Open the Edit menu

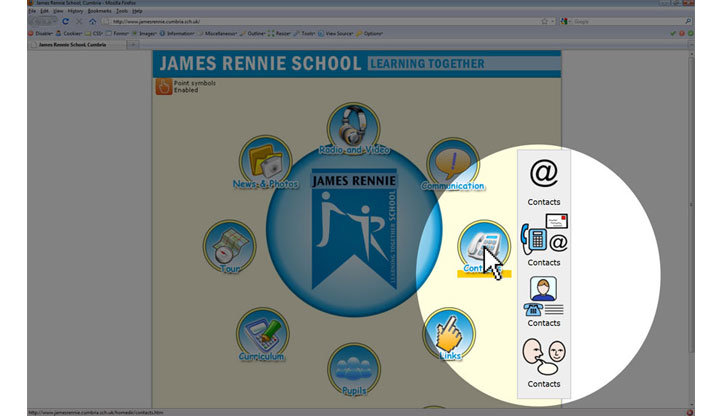44,11
